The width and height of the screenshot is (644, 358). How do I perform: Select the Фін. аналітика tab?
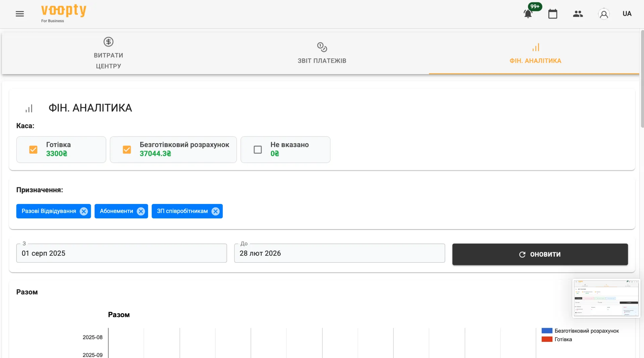pyautogui.click(x=535, y=53)
